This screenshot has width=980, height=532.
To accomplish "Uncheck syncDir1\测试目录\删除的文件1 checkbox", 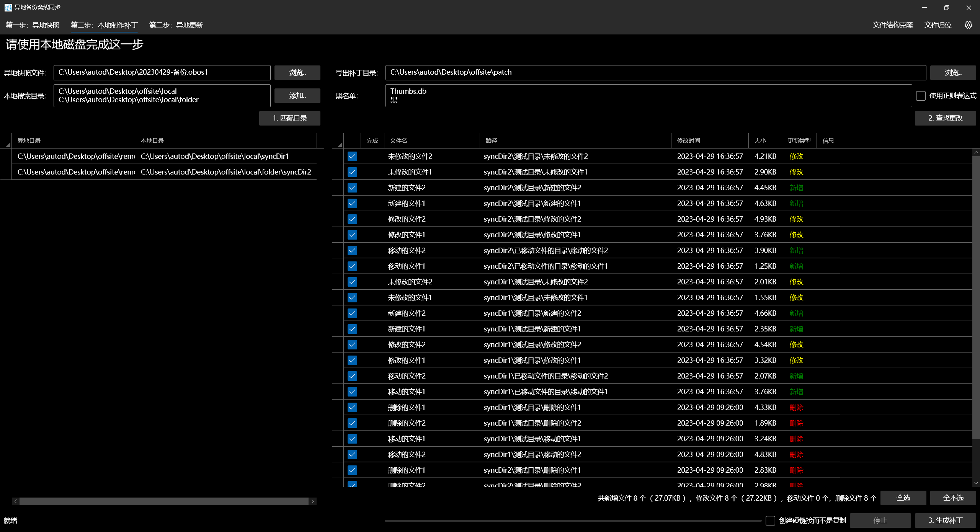I will click(352, 407).
